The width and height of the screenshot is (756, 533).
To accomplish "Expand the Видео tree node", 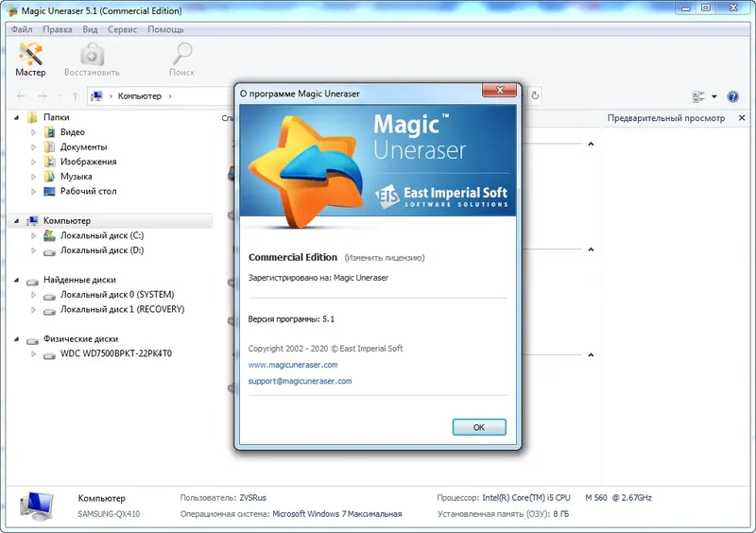I will (x=33, y=132).
